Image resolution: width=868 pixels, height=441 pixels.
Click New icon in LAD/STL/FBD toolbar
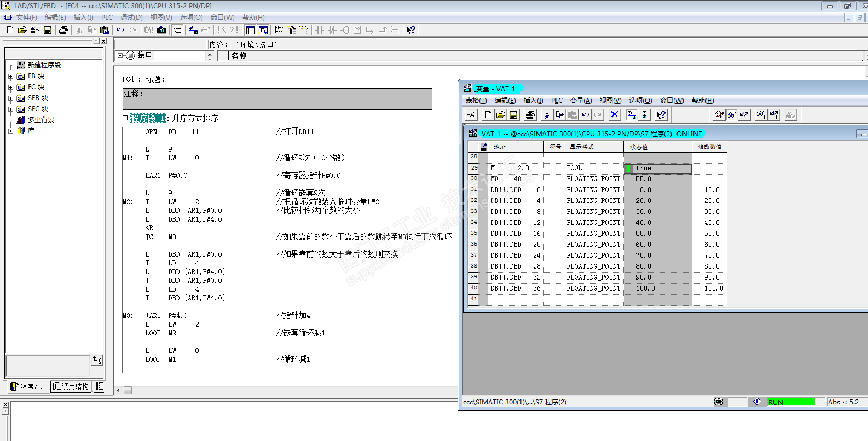pyautogui.click(x=10, y=30)
